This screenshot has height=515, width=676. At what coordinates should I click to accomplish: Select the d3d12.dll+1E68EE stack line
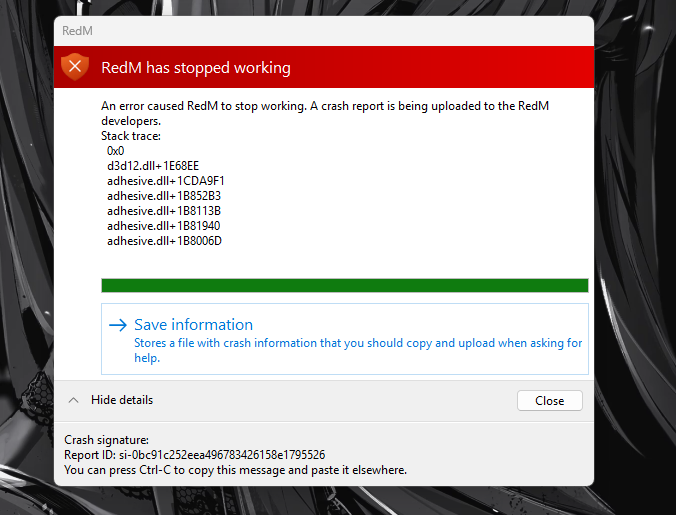(x=153, y=166)
